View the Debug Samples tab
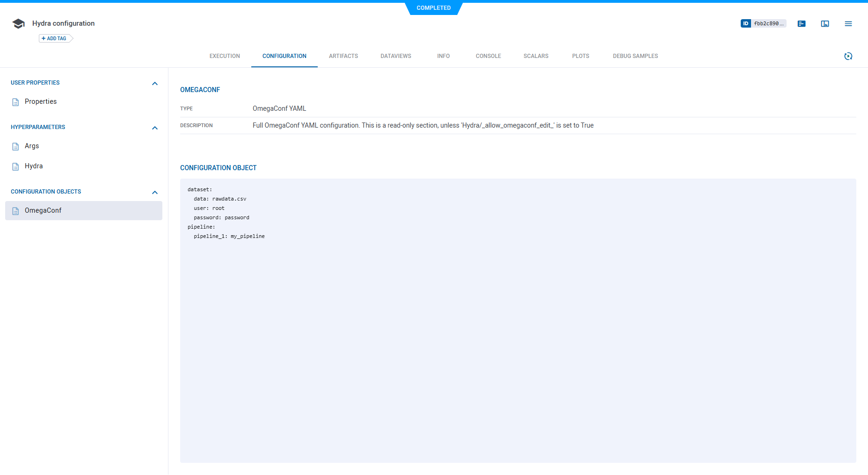This screenshot has width=868, height=475. (635, 56)
